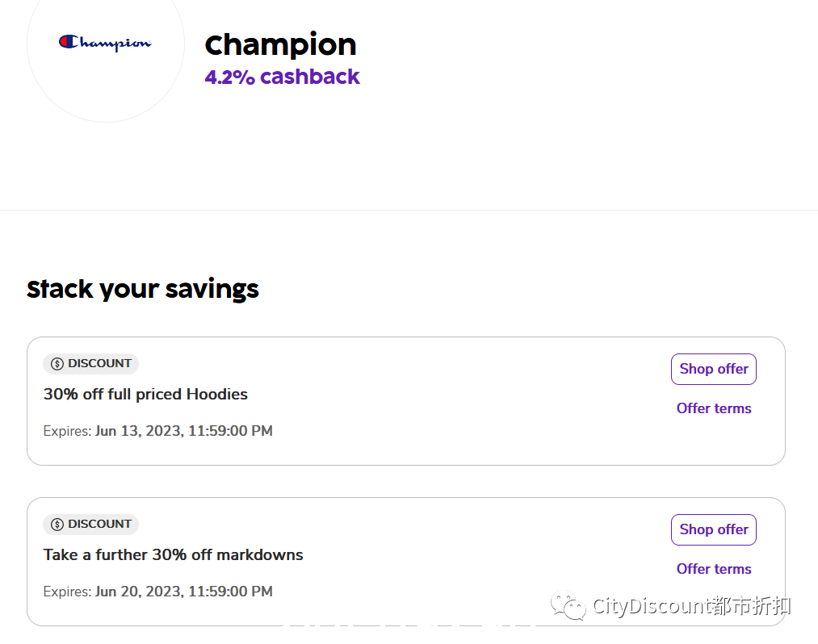Open Offer terms for markdowns discount
Viewport: 818px width, 644px height.
(714, 569)
